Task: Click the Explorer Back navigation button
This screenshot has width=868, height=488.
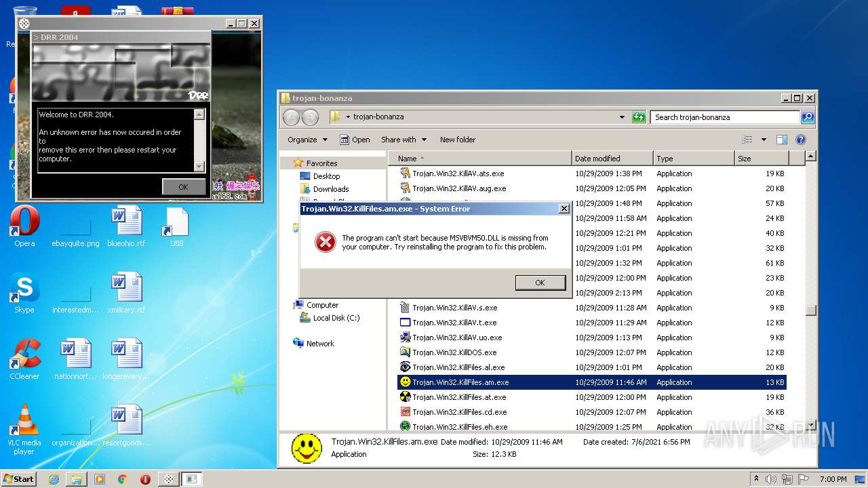Action: (x=291, y=117)
